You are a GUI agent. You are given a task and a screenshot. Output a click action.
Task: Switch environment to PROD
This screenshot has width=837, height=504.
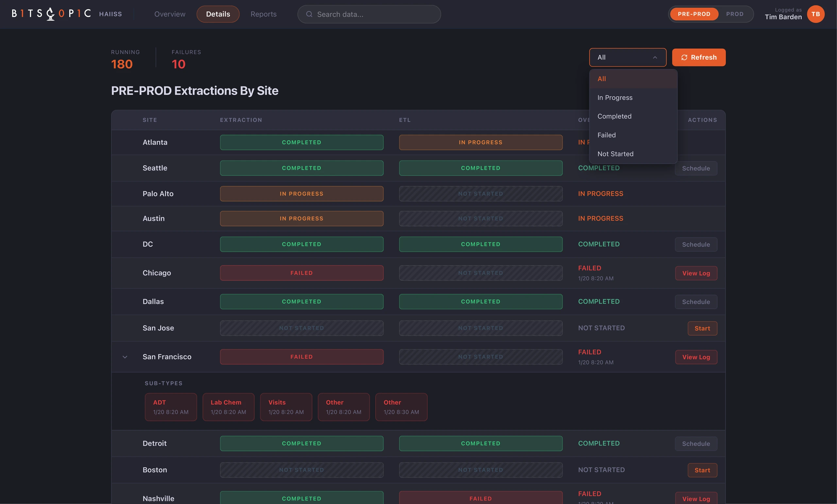[735, 14]
